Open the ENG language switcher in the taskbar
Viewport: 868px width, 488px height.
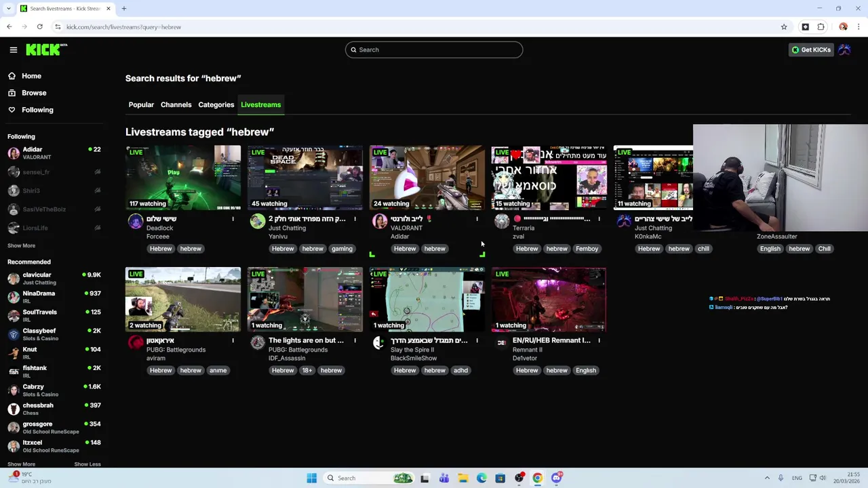797,478
